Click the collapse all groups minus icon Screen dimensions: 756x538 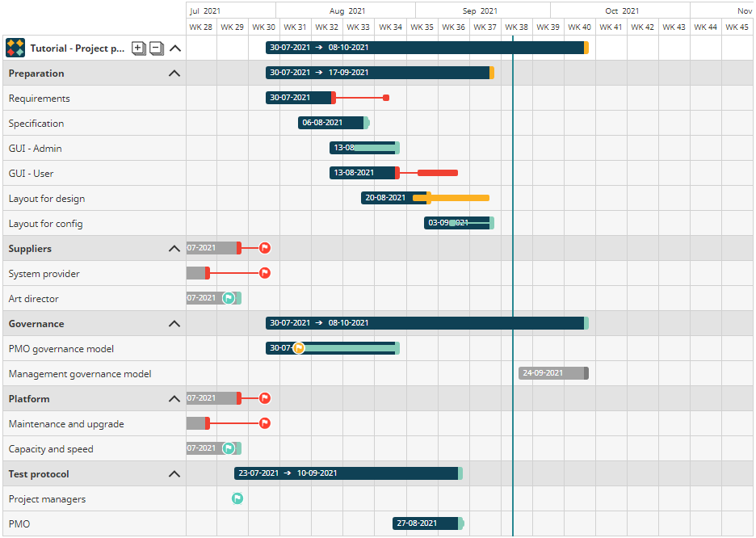point(157,48)
